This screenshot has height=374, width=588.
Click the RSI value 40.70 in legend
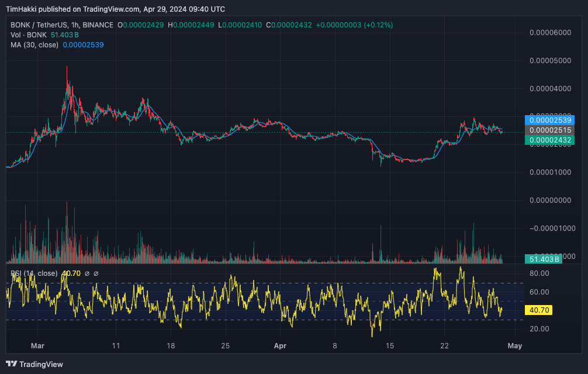tap(71, 273)
